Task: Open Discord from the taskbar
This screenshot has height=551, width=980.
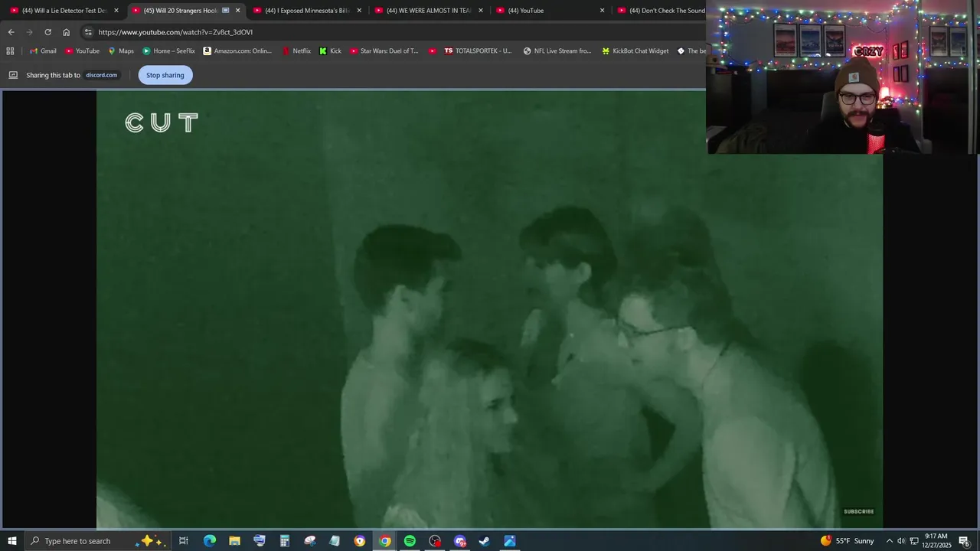Action: tap(459, 541)
